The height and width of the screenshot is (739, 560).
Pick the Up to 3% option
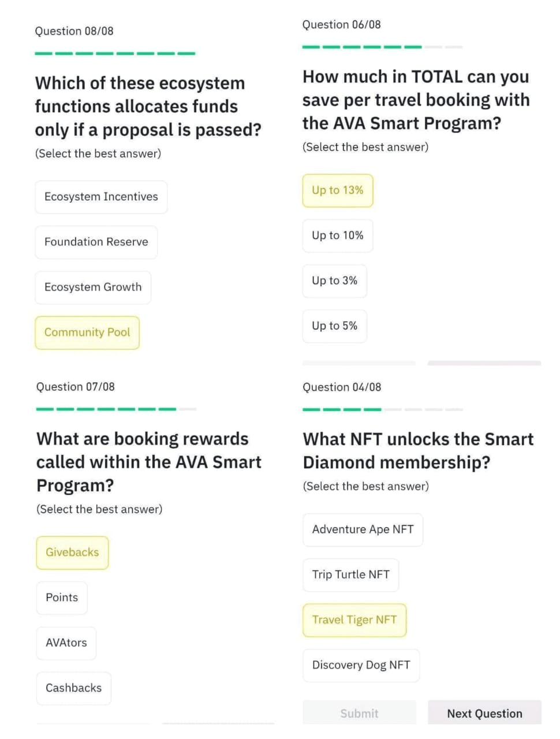[334, 281]
